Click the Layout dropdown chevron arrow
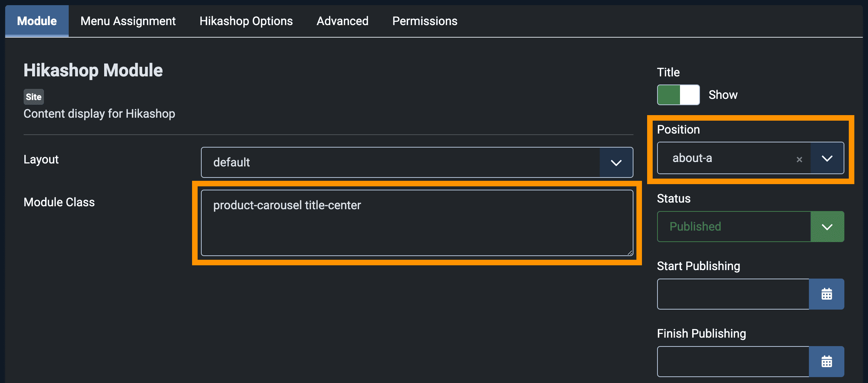Viewport: 868px width, 383px height. [616, 162]
